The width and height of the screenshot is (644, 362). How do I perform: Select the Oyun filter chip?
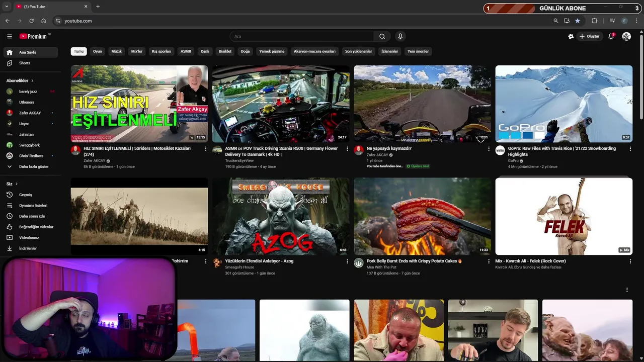coord(98,51)
